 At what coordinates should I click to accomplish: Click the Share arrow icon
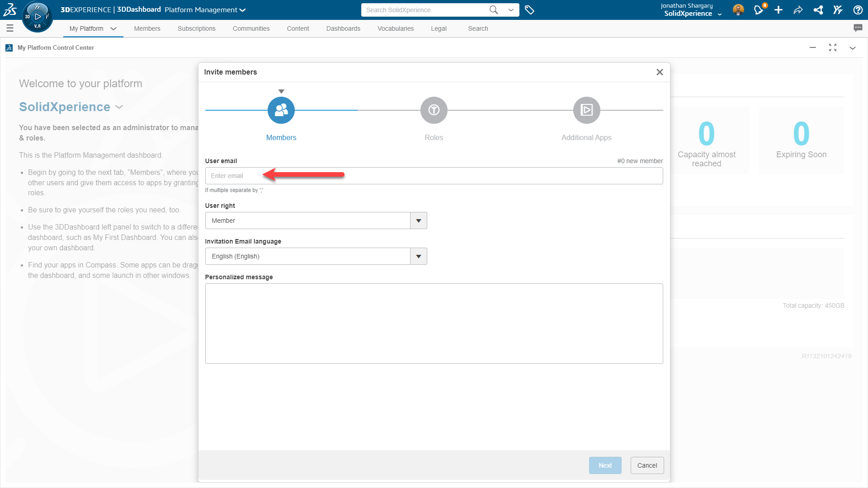[798, 10]
